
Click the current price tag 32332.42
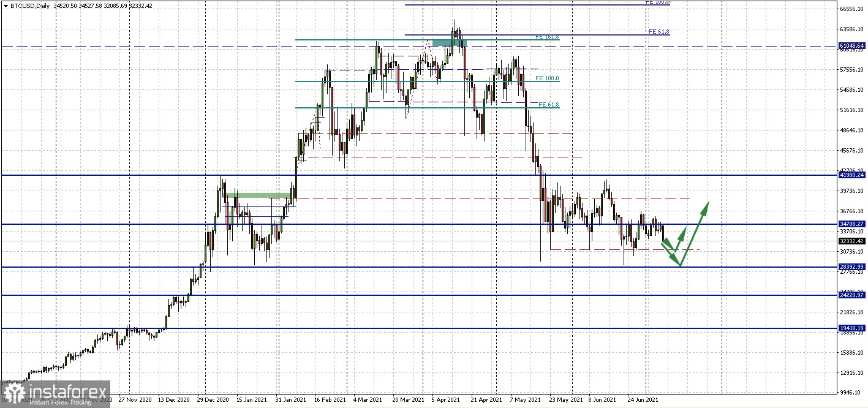[851, 241]
